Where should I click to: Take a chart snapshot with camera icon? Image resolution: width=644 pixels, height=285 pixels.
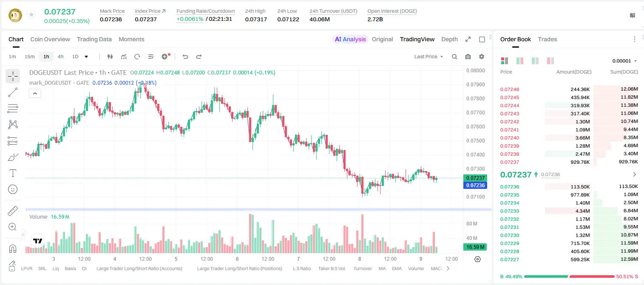(x=468, y=57)
